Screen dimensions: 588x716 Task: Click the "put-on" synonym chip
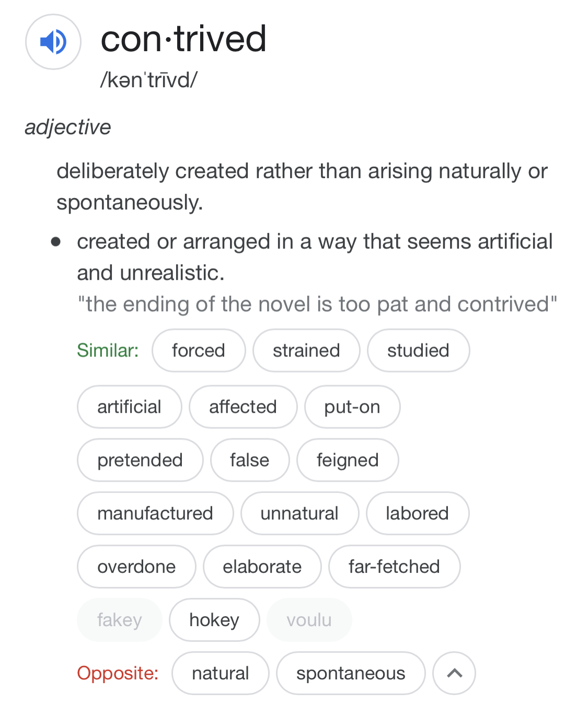coord(352,407)
